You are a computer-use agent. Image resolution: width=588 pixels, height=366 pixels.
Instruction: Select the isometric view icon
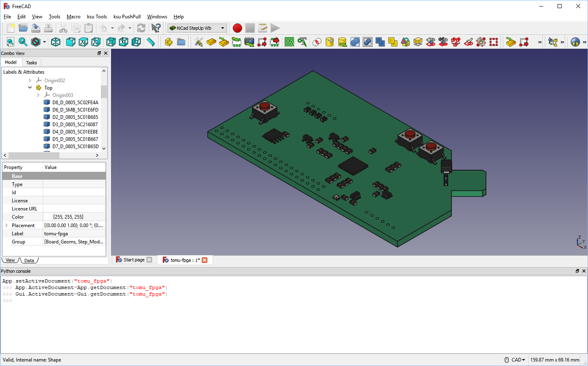tap(55, 42)
